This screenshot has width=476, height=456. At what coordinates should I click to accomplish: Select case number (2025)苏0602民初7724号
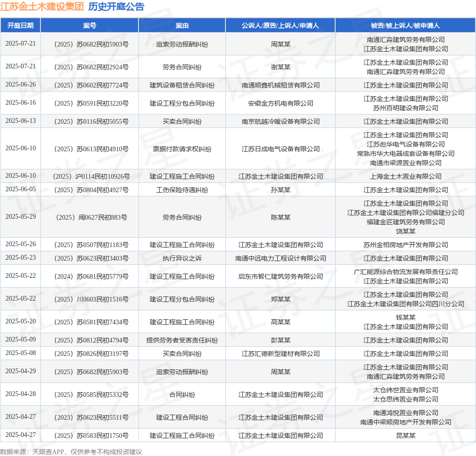point(92,85)
